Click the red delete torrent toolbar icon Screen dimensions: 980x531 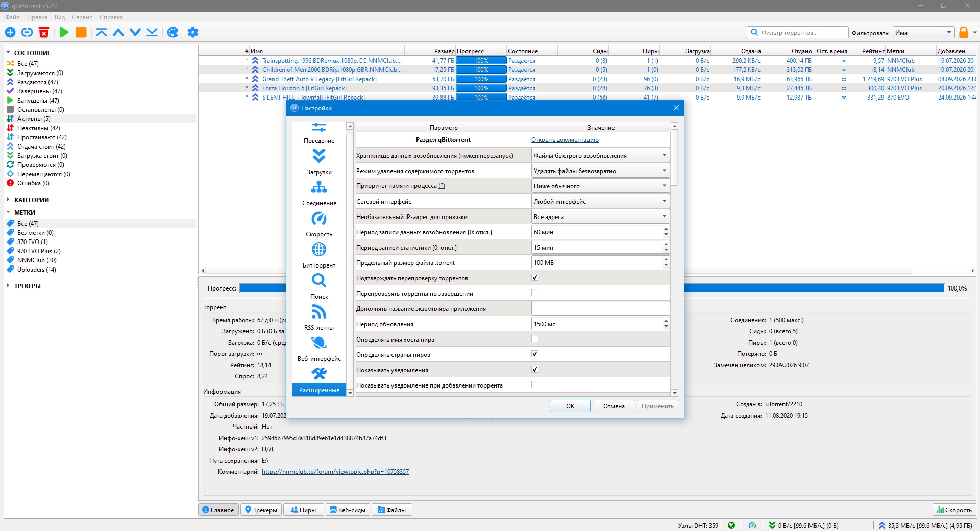44,32
